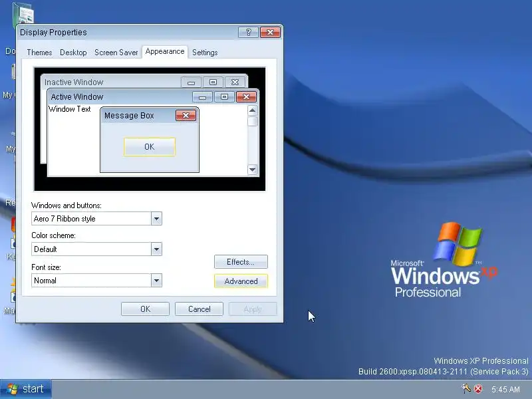Confirm with the dialog's bottom OK button

[145, 309]
